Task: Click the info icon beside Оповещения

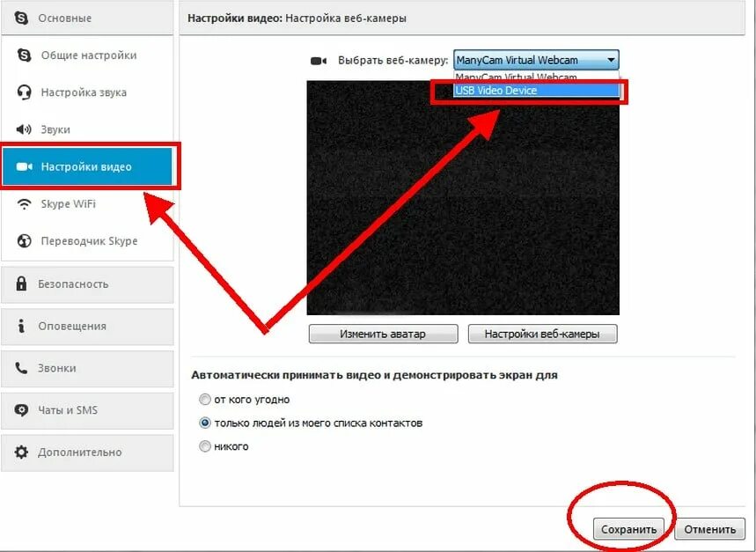Action: pos(21,326)
